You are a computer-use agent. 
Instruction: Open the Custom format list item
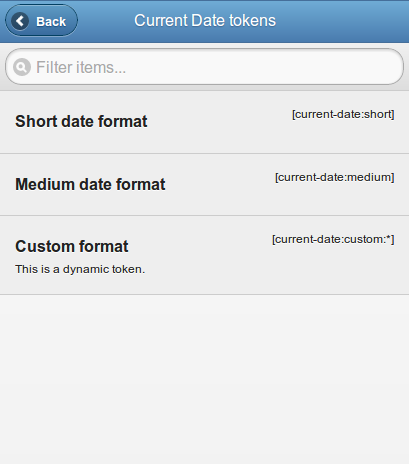click(x=204, y=255)
